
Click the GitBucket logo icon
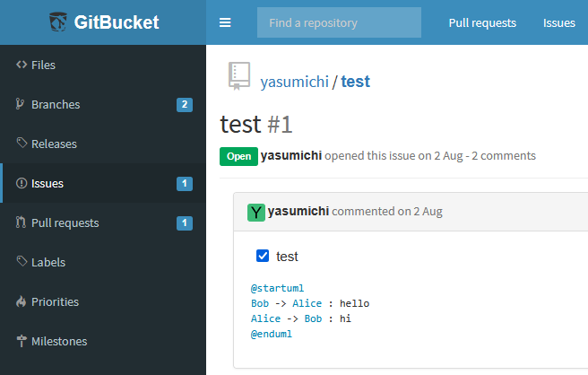coord(59,22)
